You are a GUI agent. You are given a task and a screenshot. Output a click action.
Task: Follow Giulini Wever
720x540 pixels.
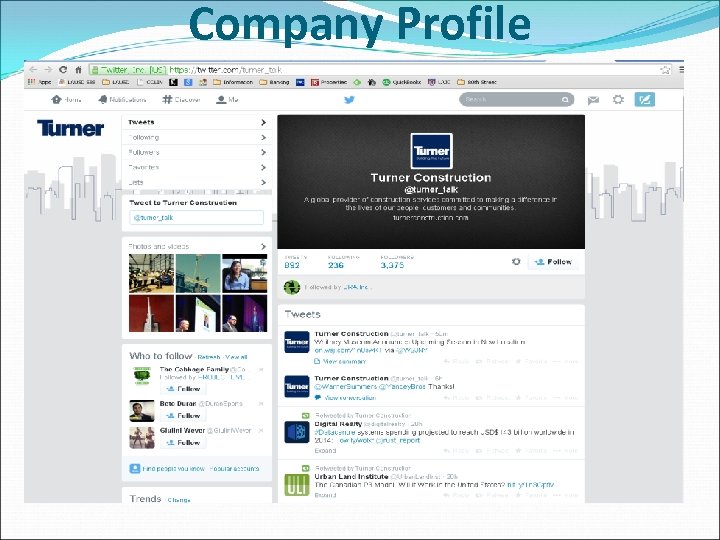tap(183, 443)
